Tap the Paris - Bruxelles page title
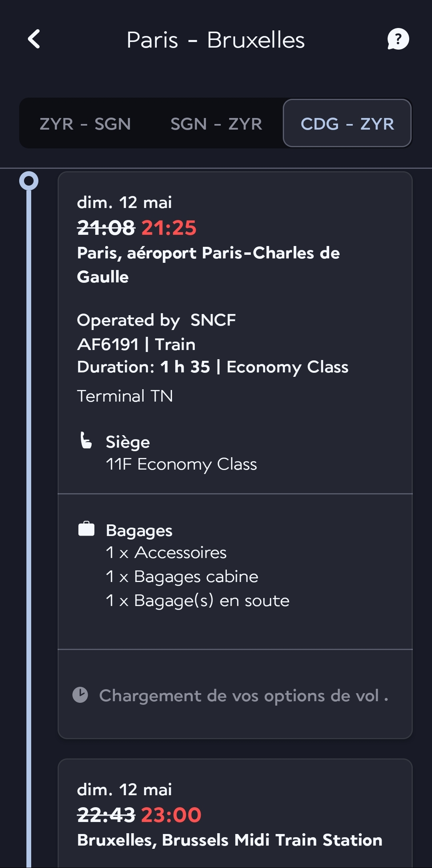This screenshot has width=432, height=868. point(216,40)
